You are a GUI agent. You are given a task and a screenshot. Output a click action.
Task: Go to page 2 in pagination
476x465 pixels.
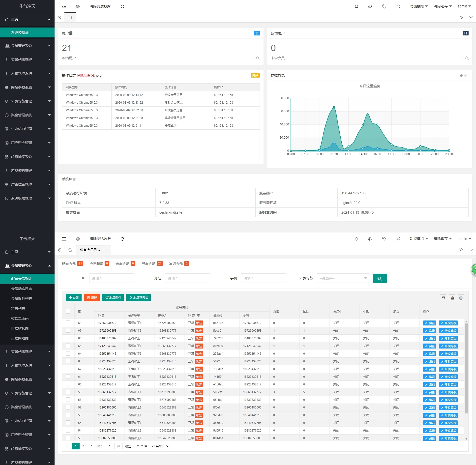83,446
